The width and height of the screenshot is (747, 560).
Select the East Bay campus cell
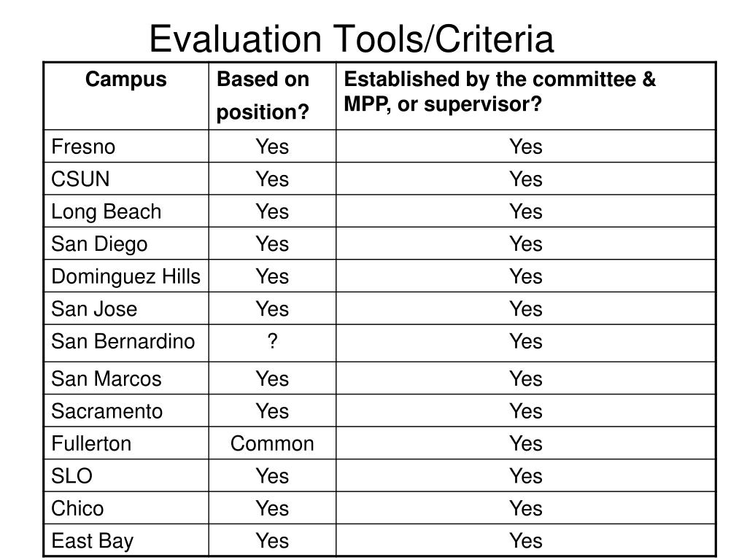click(x=92, y=541)
